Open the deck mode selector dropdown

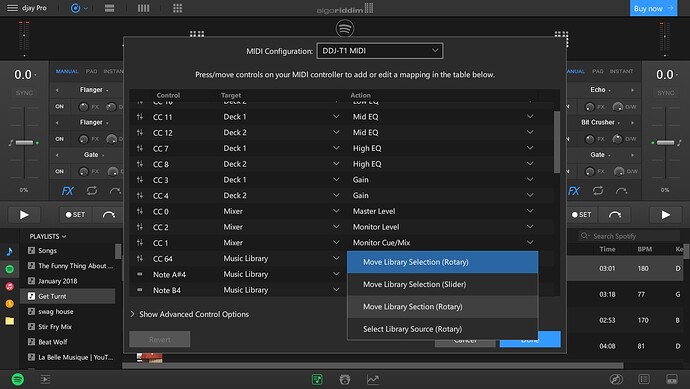[79, 8]
